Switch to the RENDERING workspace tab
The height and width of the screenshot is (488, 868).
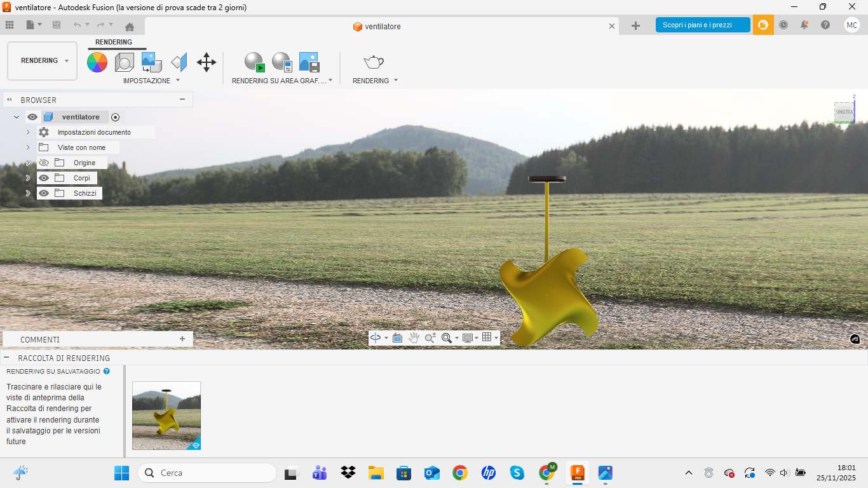coord(114,42)
